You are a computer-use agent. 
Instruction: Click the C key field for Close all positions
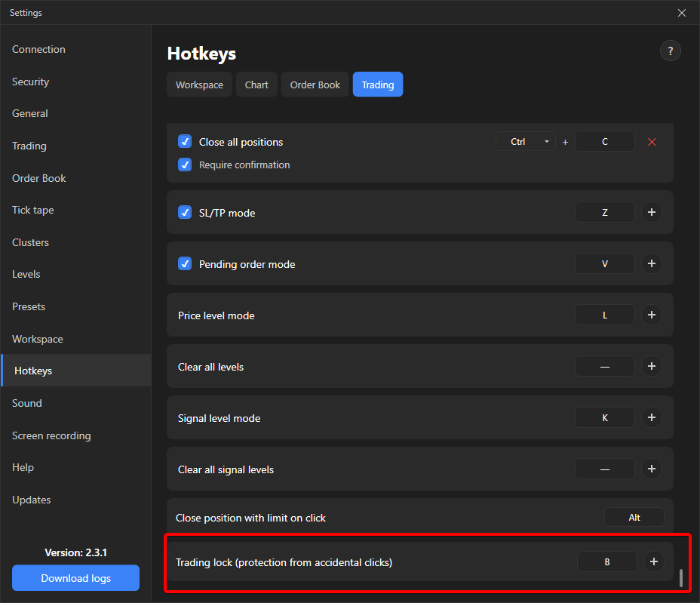(605, 142)
